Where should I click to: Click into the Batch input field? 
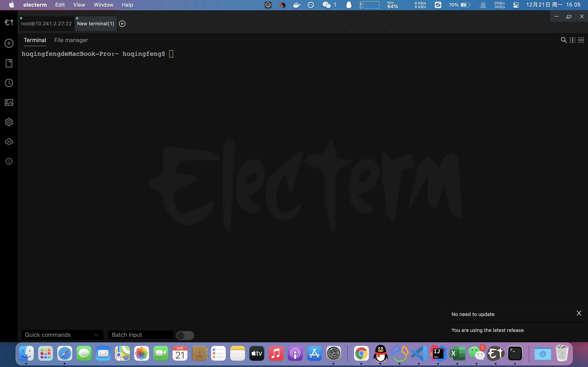pyautogui.click(x=140, y=335)
